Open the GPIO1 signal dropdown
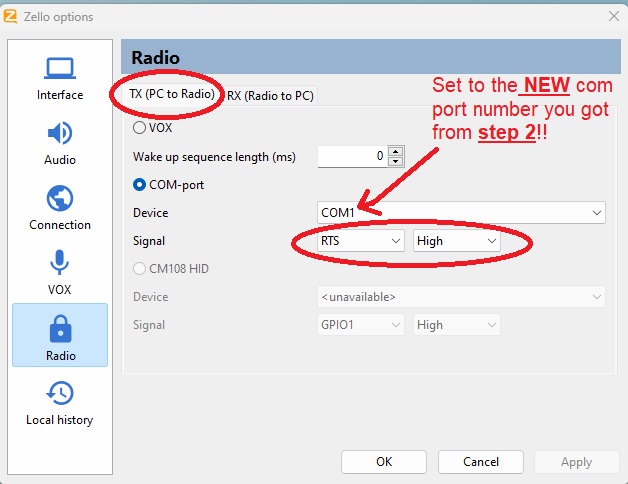This screenshot has width=628, height=484. pyautogui.click(x=360, y=325)
